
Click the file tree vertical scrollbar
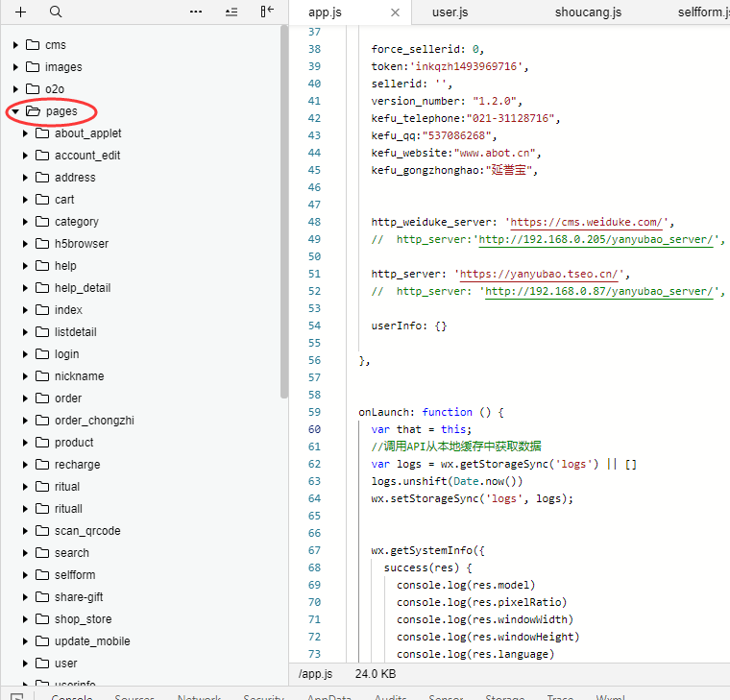coord(283,211)
